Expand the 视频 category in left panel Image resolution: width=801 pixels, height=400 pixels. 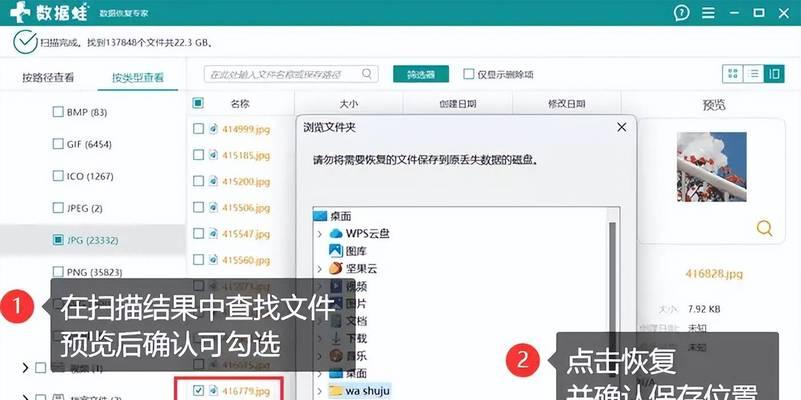(25, 367)
